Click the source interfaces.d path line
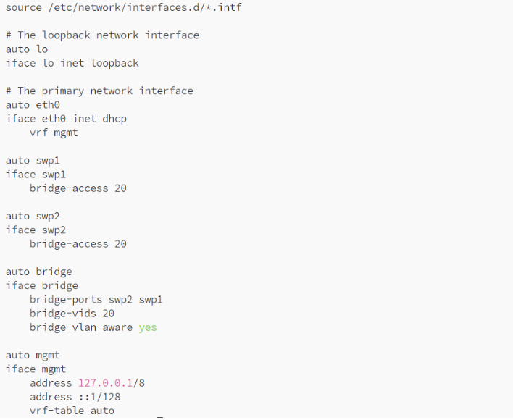This screenshot has height=420, width=513. [123, 7]
